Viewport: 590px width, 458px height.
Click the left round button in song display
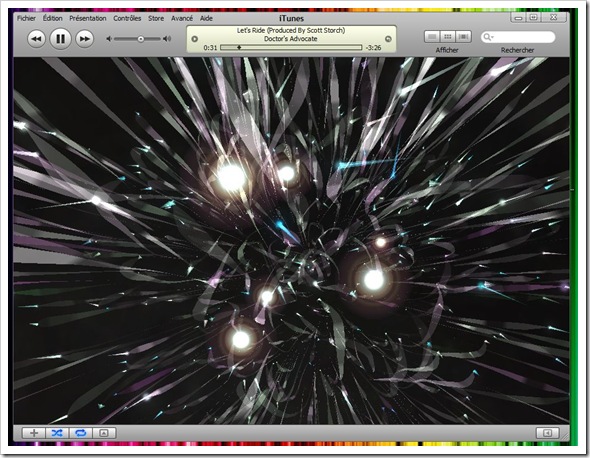coord(195,39)
